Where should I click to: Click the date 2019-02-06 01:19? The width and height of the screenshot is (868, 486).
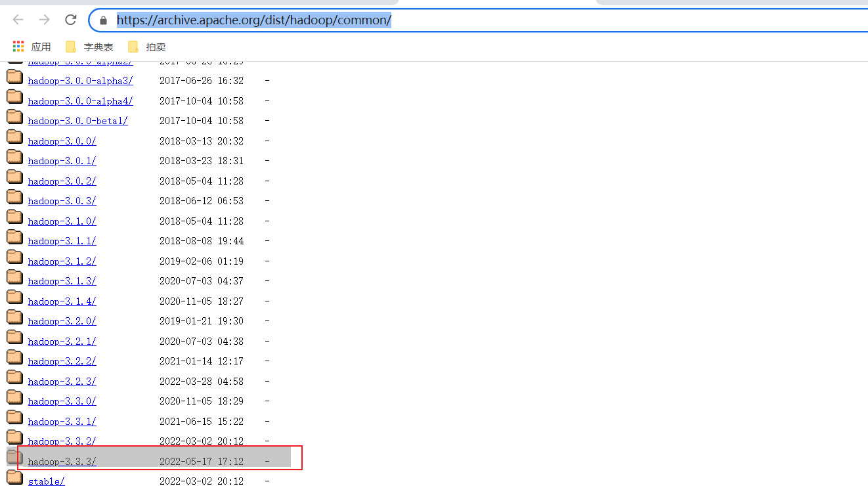(x=202, y=261)
